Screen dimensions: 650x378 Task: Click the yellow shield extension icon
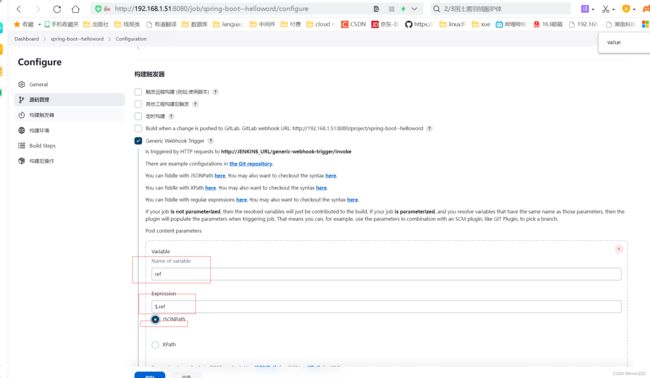[x=626, y=9]
